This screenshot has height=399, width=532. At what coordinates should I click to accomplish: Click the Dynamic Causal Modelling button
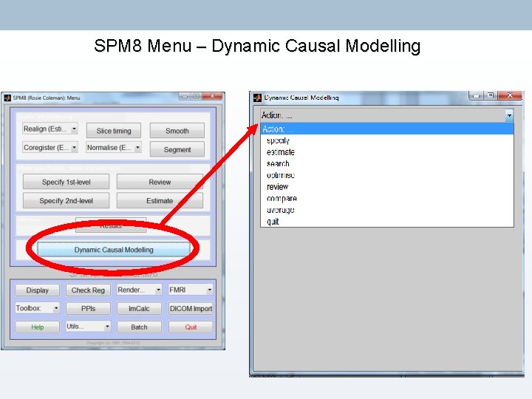(x=114, y=250)
